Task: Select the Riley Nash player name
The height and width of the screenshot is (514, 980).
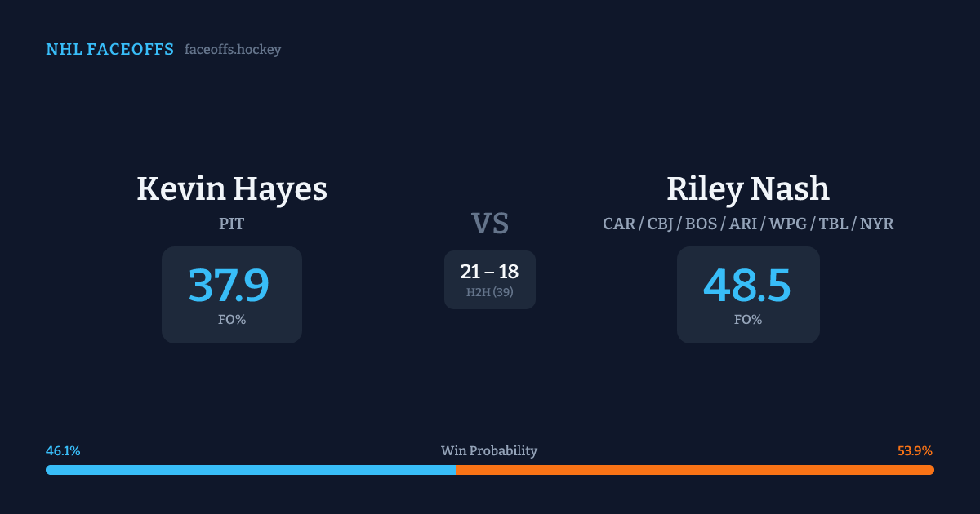Action: [x=748, y=188]
